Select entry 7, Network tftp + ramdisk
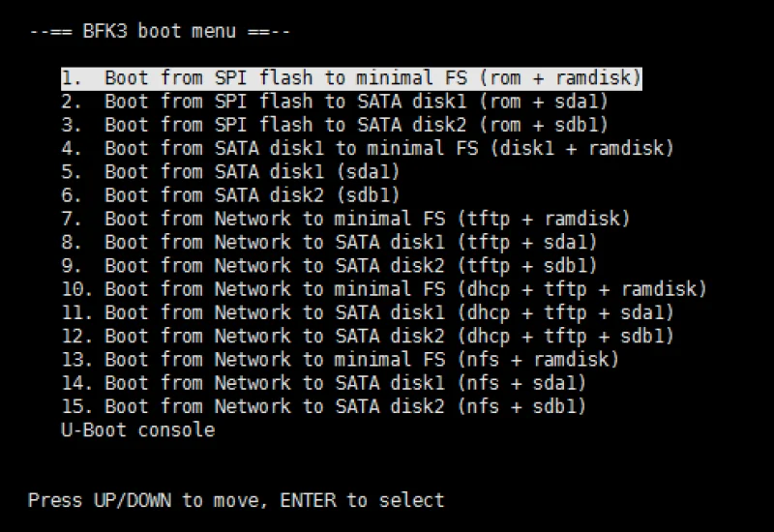Screen dimensions: 774x532 [345, 219]
